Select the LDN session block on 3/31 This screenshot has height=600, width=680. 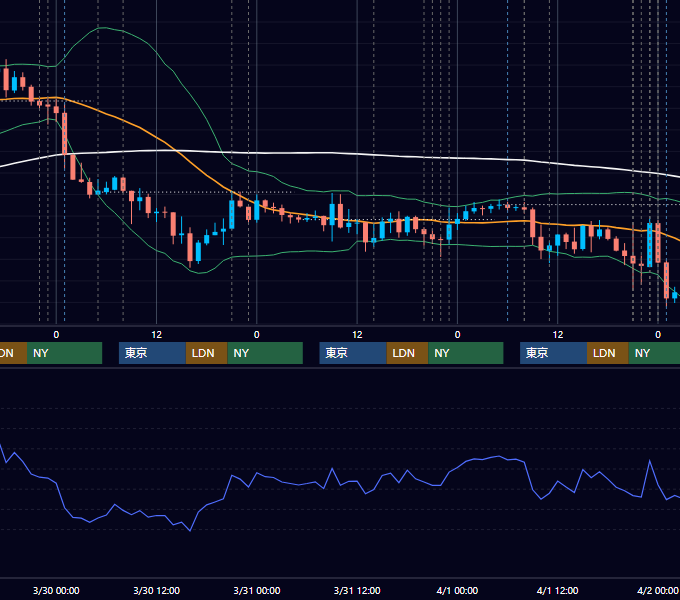(x=407, y=353)
